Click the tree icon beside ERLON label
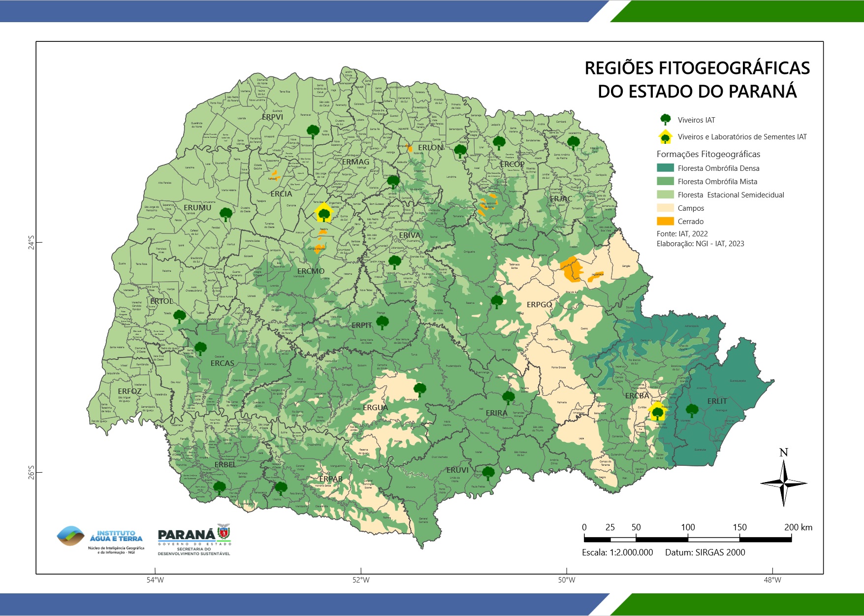Screen dimensions: 864x616 click(460, 151)
